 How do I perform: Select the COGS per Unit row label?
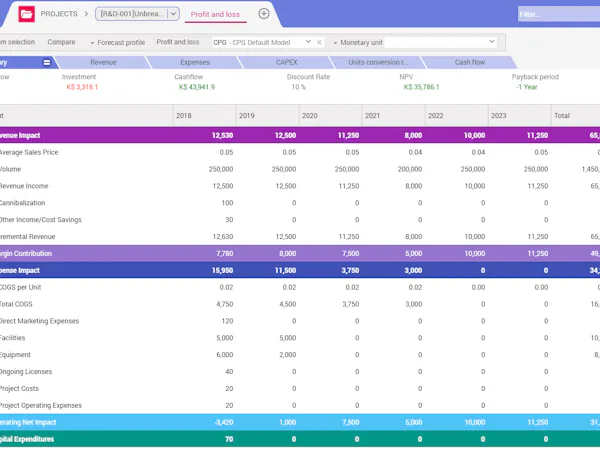[x=21, y=287]
